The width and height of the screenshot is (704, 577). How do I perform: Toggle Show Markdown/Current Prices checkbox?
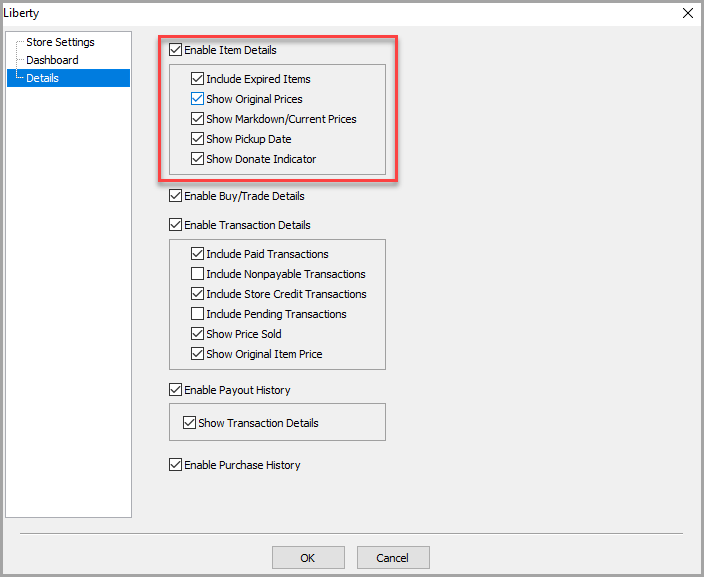point(198,119)
